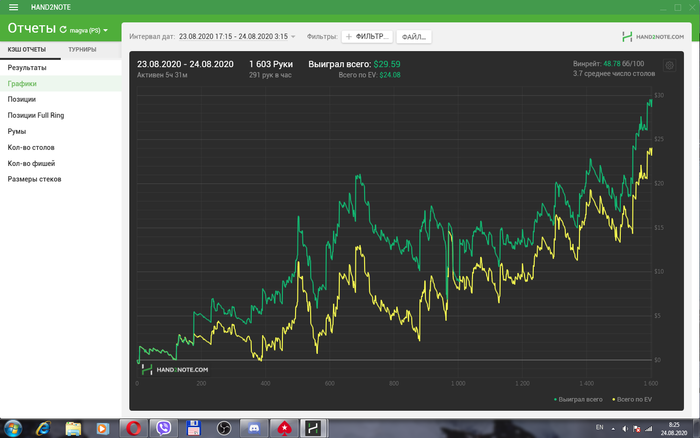The height and width of the screenshot is (438, 700).
Task: Toggle the Выиграл всего legend series
Action: (578, 400)
